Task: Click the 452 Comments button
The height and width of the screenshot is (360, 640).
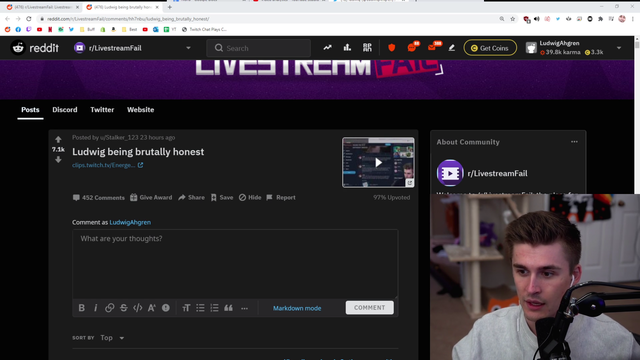Action: 99,198
